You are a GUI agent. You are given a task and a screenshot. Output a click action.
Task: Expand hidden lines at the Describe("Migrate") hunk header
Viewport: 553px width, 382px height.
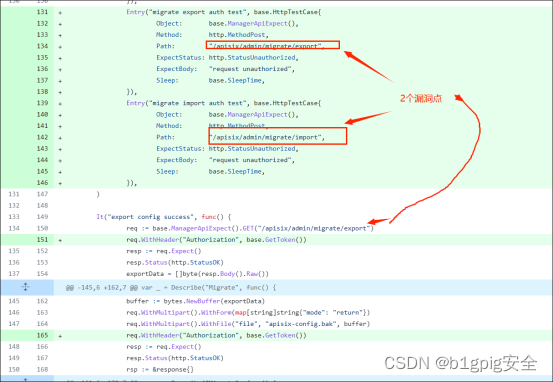click(x=25, y=287)
